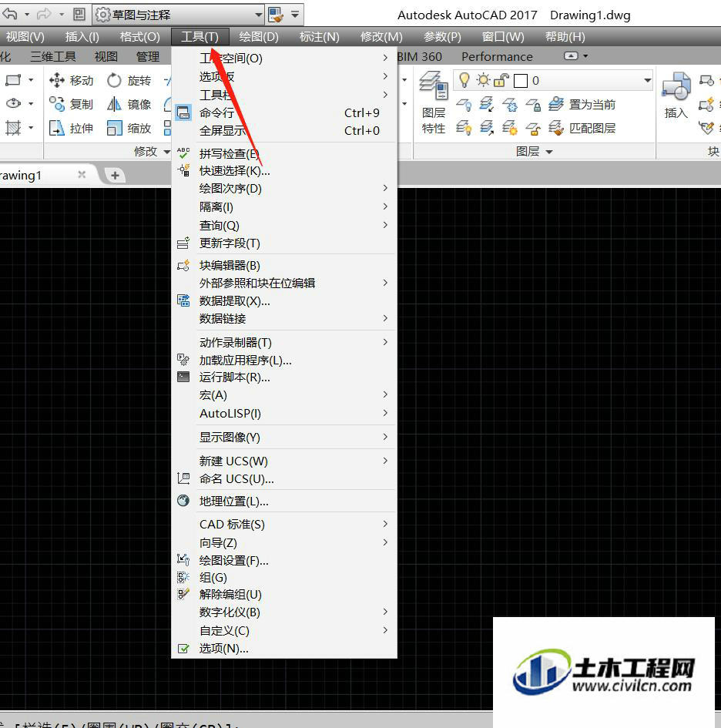This screenshot has width=721, height=728.
Task: Click 数据提取(X)... menu entry
Action: tap(284, 301)
